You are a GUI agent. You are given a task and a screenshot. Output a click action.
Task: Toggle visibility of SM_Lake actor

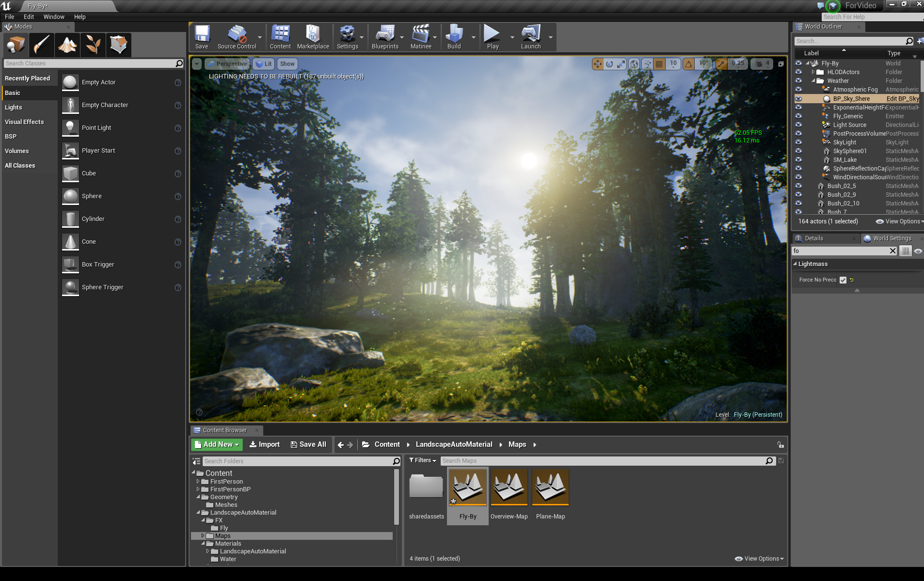pos(798,160)
